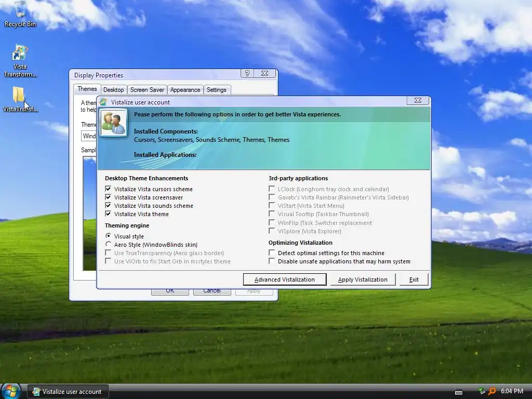Switch to Desktop tab in Display Properties
532x399 pixels.
[113, 90]
